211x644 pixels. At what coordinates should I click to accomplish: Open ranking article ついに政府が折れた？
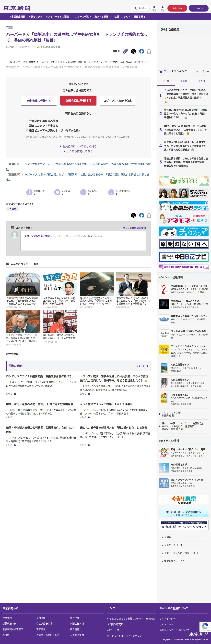[186, 94]
